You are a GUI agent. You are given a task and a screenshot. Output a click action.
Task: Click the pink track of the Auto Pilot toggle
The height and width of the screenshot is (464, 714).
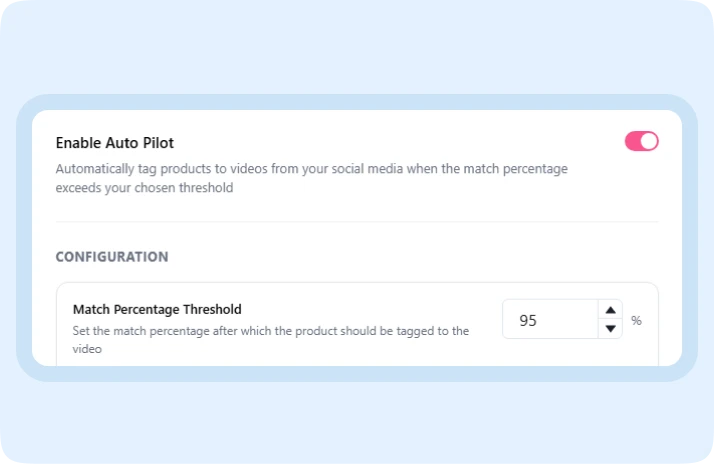click(x=633, y=141)
